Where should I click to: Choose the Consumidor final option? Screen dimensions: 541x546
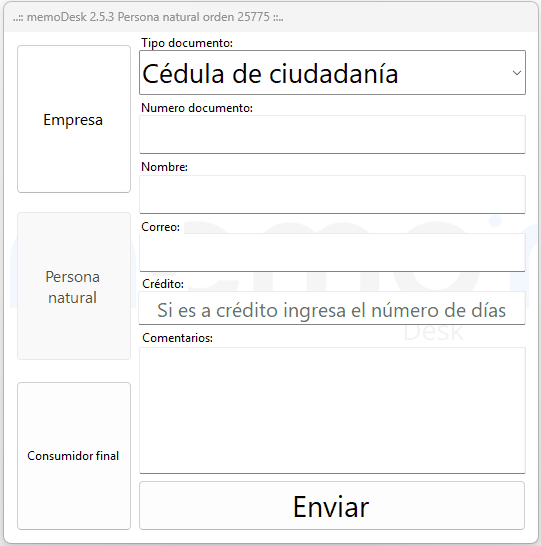[x=74, y=456]
